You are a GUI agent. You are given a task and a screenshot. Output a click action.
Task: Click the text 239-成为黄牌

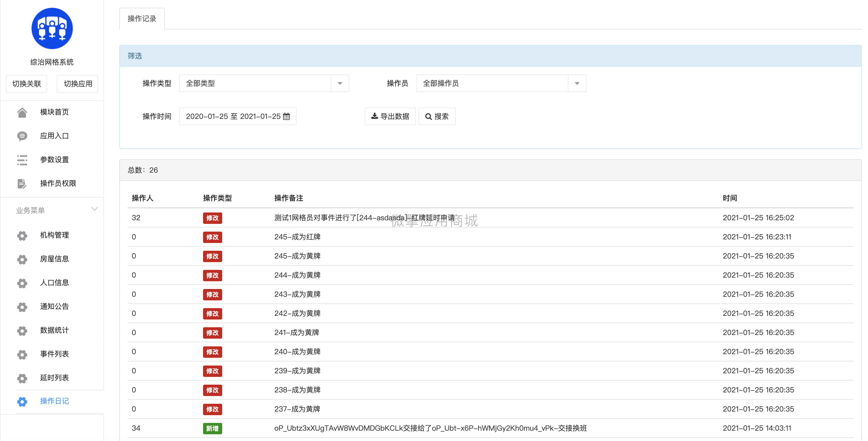click(297, 371)
